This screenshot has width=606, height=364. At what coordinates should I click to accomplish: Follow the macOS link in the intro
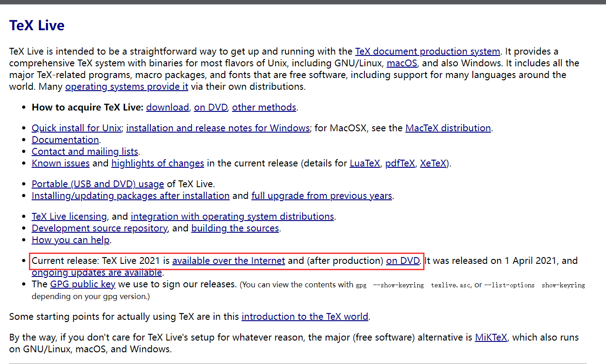pyautogui.click(x=402, y=63)
